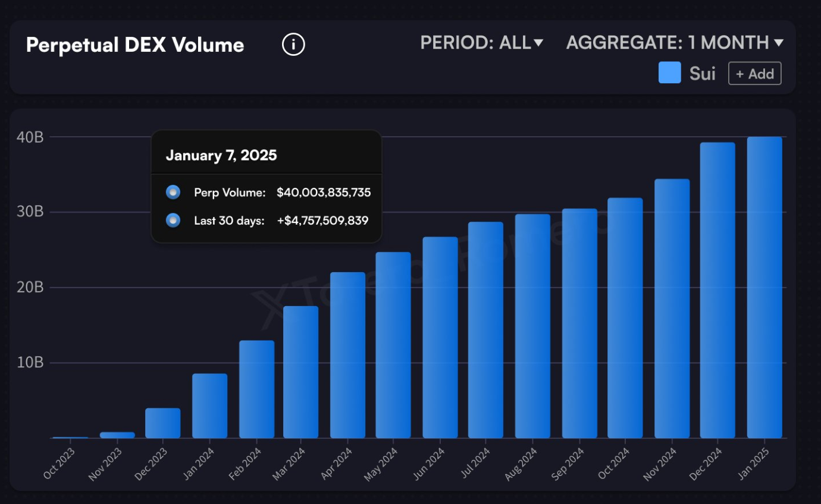The height and width of the screenshot is (504, 821).
Task: Open the PERIOD dropdown
Action: tap(476, 42)
